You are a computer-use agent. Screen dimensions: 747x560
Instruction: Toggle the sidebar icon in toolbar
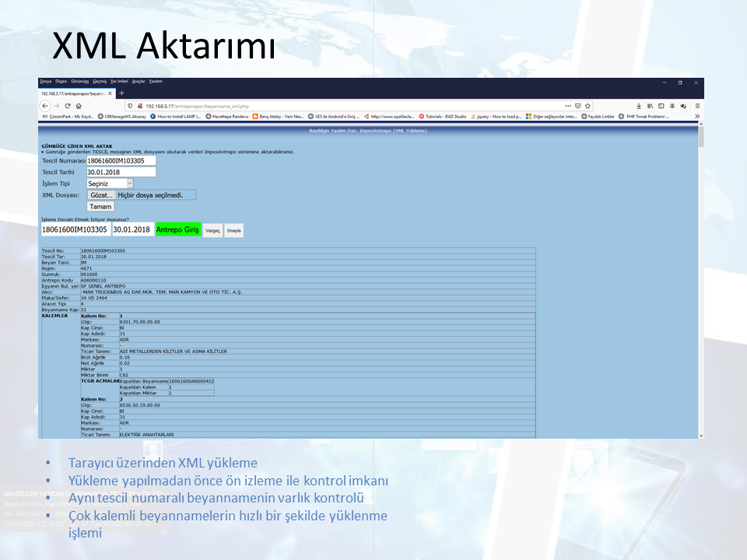point(661,106)
